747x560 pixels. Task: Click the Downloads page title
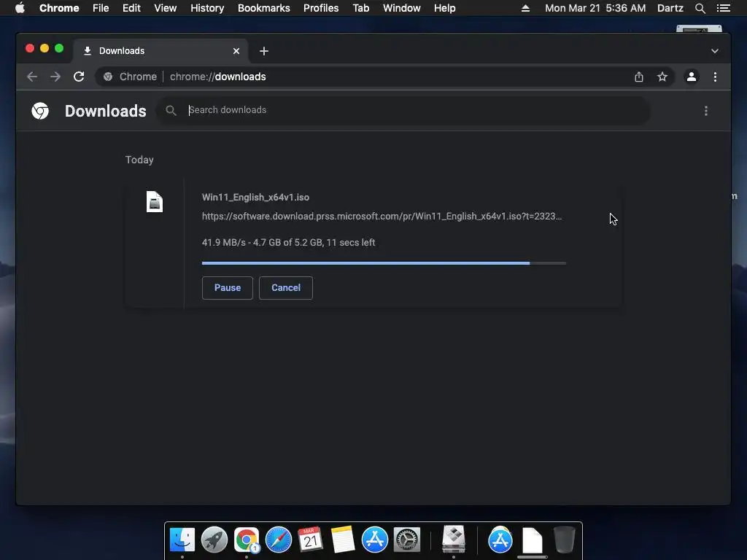click(x=105, y=111)
